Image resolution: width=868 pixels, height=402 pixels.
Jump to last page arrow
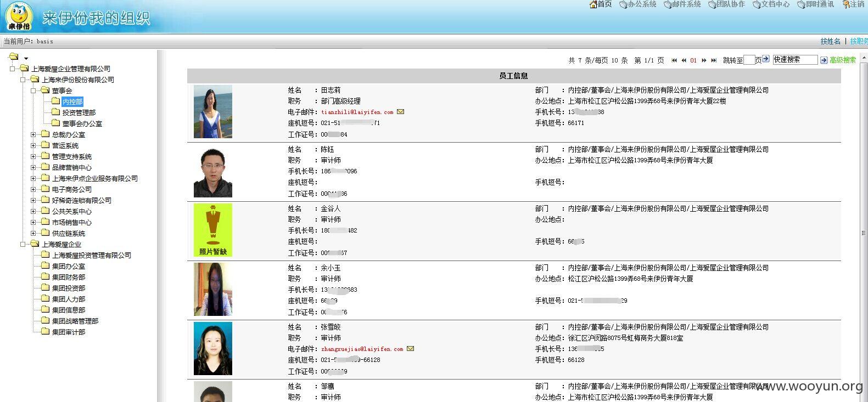[714, 60]
